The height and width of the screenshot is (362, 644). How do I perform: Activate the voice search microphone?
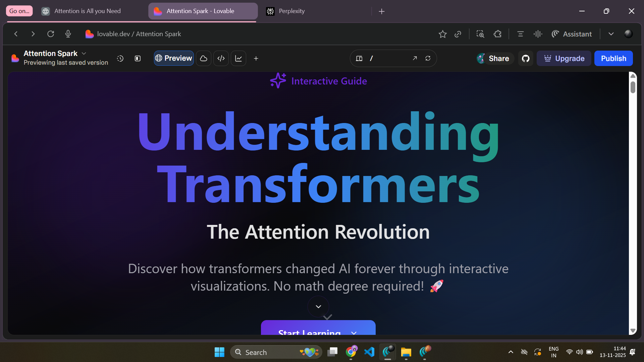click(x=68, y=34)
